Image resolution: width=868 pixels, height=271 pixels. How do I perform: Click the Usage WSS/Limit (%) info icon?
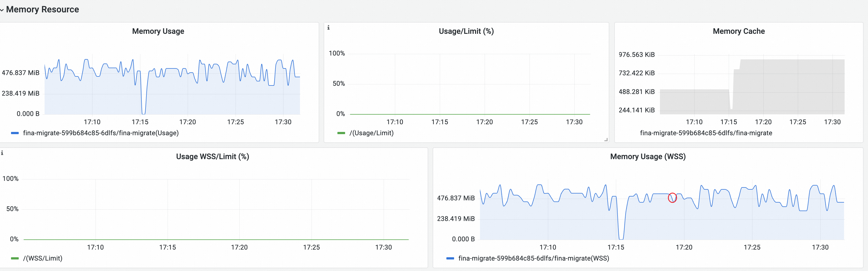[x=2, y=153]
